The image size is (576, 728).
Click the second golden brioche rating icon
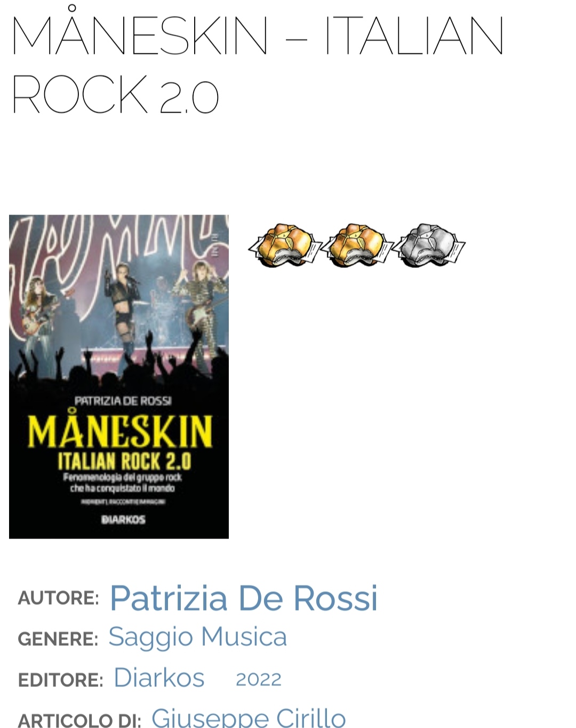point(356,245)
